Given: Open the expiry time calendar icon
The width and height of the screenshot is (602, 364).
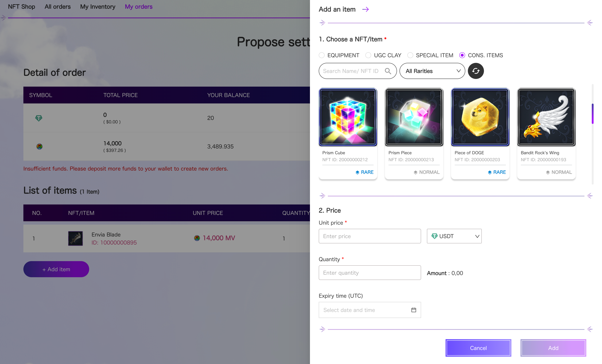Looking at the screenshot, I should [x=413, y=310].
